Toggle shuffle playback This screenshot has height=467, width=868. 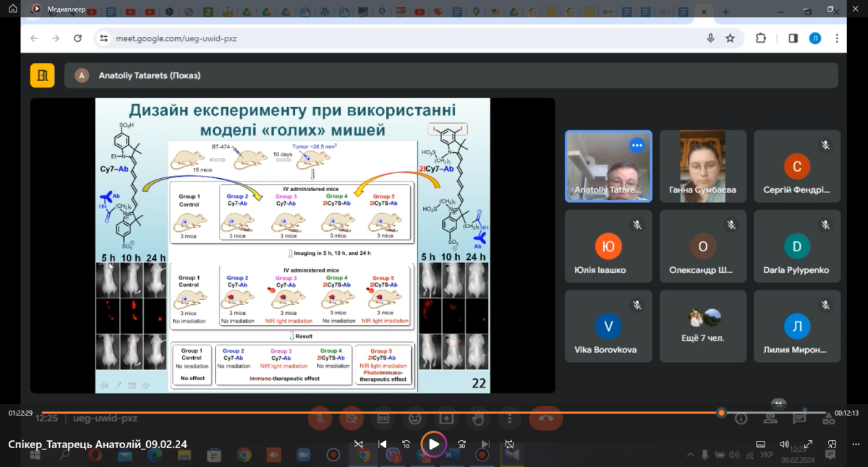tap(358, 444)
